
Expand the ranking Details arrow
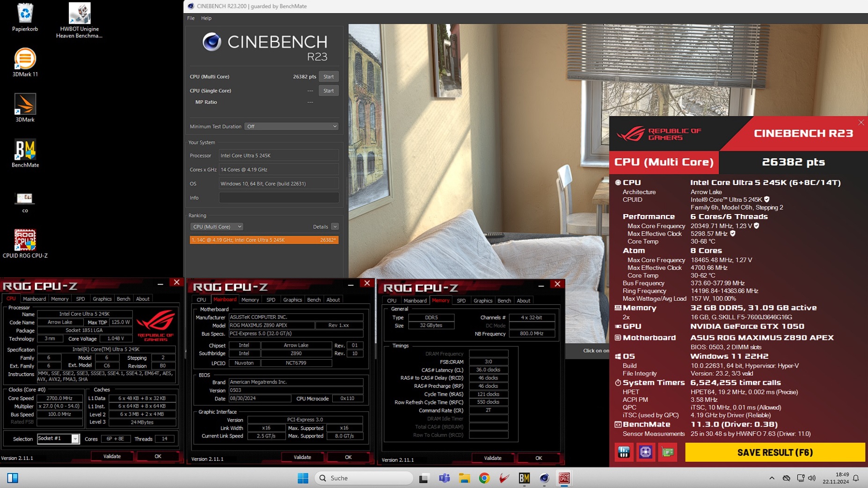click(335, 227)
